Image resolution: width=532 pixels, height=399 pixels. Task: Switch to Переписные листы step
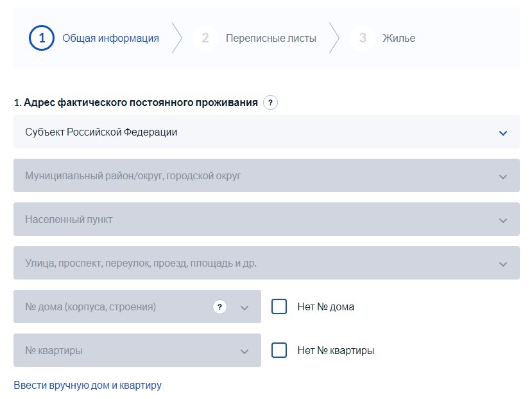[x=270, y=39]
